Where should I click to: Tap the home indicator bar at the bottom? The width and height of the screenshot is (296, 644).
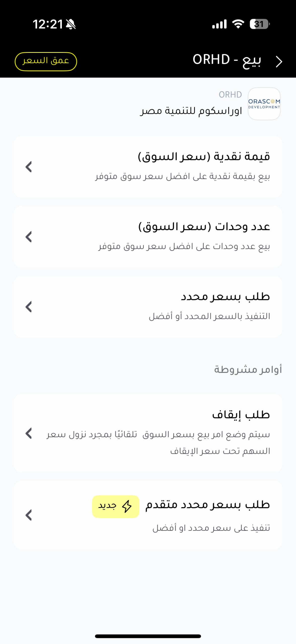click(148, 636)
